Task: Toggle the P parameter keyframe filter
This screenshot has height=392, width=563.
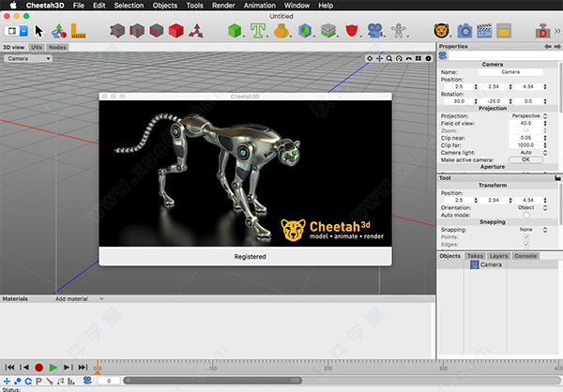Action: [38, 382]
